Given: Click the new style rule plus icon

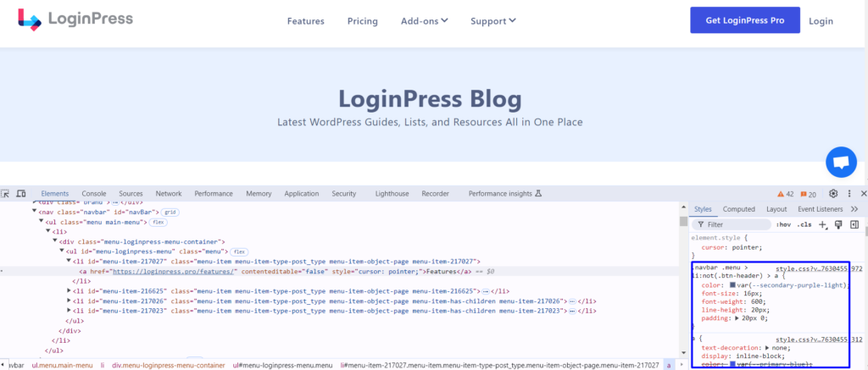Looking at the screenshot, I should (x=822, y=224).
